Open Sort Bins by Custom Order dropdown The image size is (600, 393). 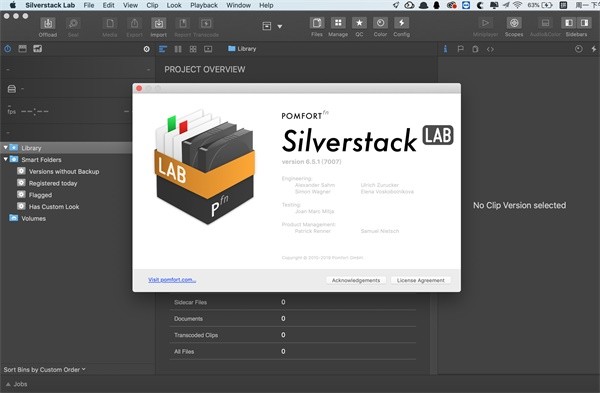44,370
